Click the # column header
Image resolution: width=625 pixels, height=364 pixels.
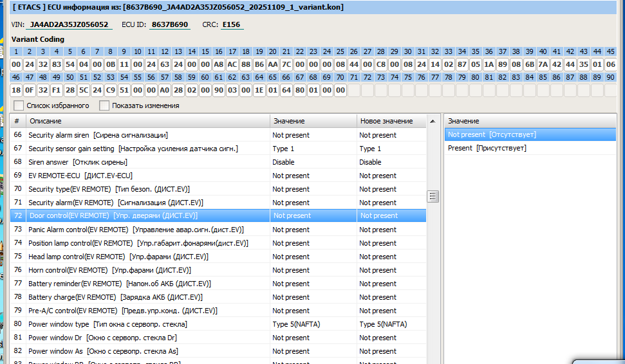pyautogui.click(x=17, y=121)
